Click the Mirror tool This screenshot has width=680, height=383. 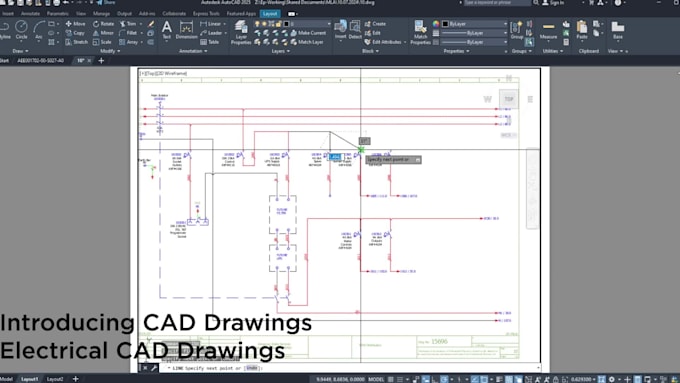click(x=103, y=33)
